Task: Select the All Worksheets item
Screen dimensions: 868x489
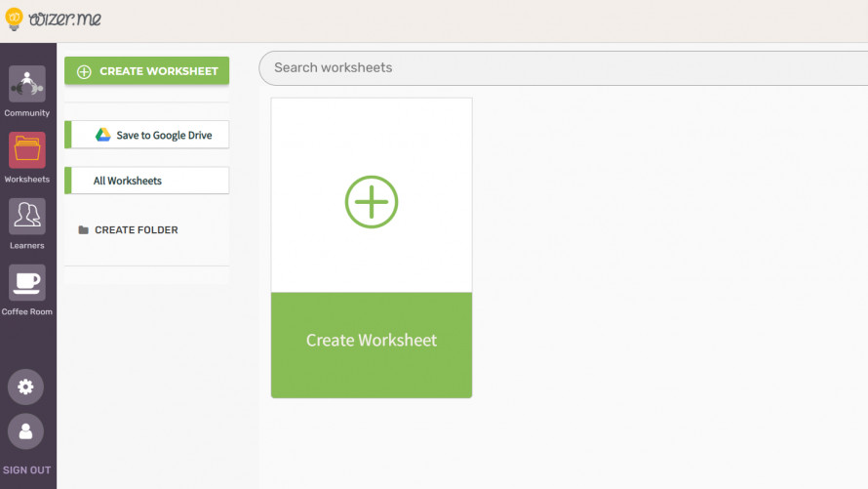Action: [x=146, y=181]
